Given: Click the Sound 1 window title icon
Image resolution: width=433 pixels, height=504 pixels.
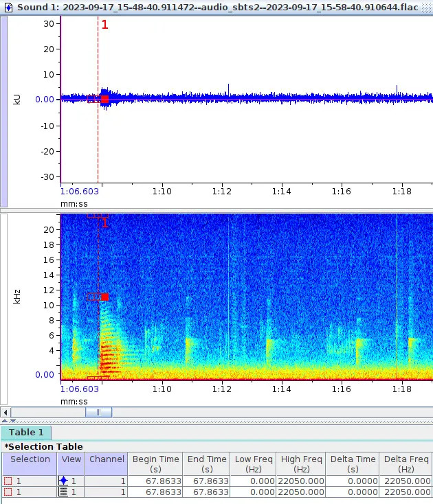Looking at the screenshot, I should (9, 7).
